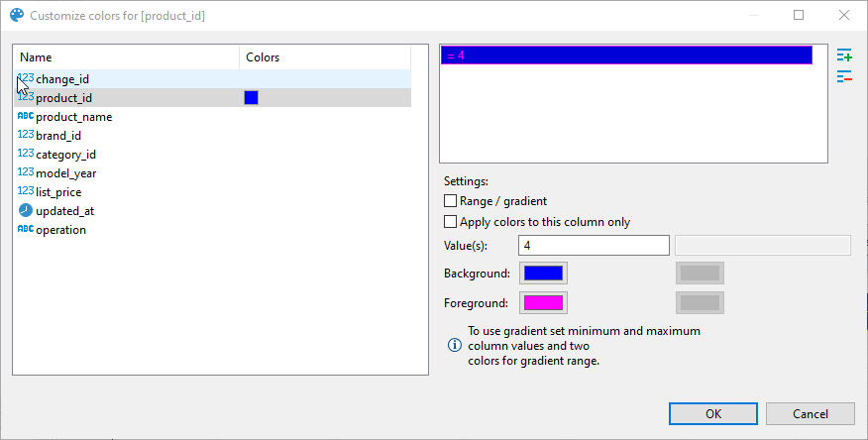
Task: Click the palette icon in title bar
Action: pyautogui.click(x=17, y=15)
